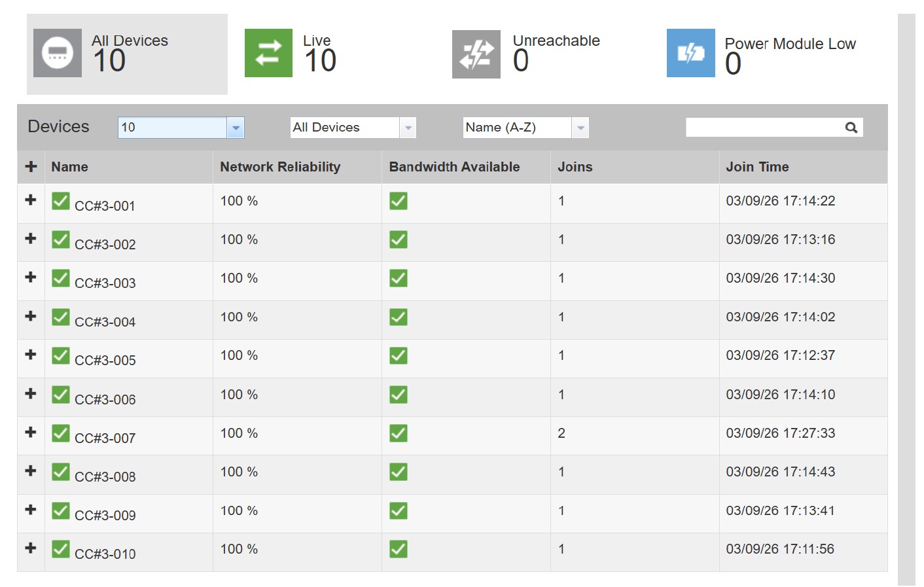The height and width of the screenshot is (587, 924).
Task: Click the join time 03/09/26 17:14:22
Action: pos(781,201)
